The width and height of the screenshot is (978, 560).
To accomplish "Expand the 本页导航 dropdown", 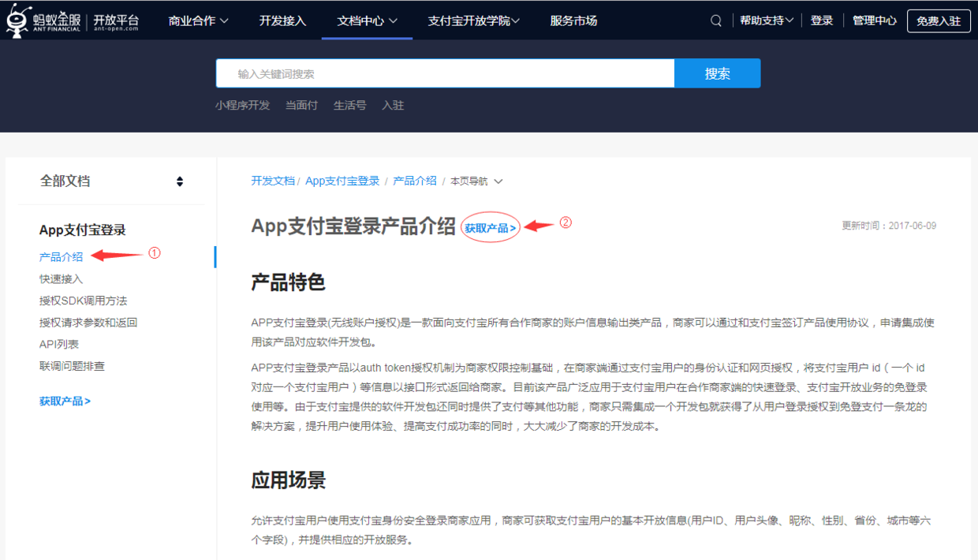I will tap(476, 181).
